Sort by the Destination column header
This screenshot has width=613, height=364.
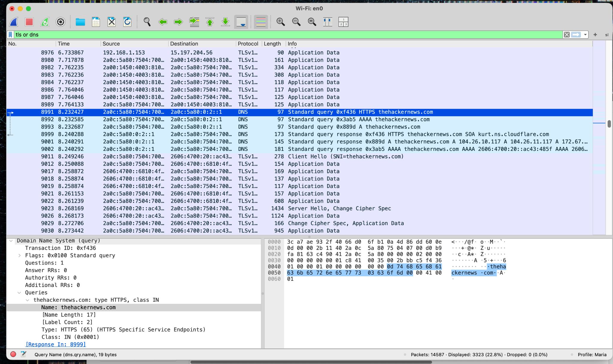click(x=202, y=44)
